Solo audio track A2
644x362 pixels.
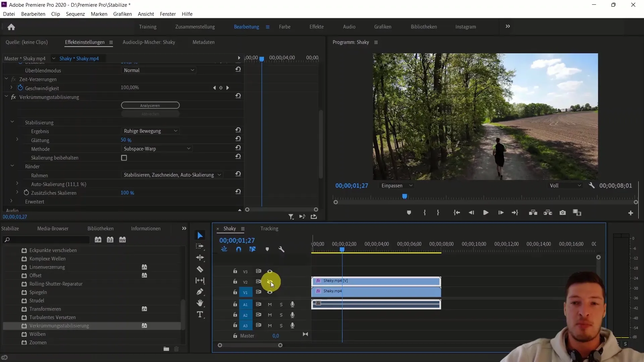(281, 315)
